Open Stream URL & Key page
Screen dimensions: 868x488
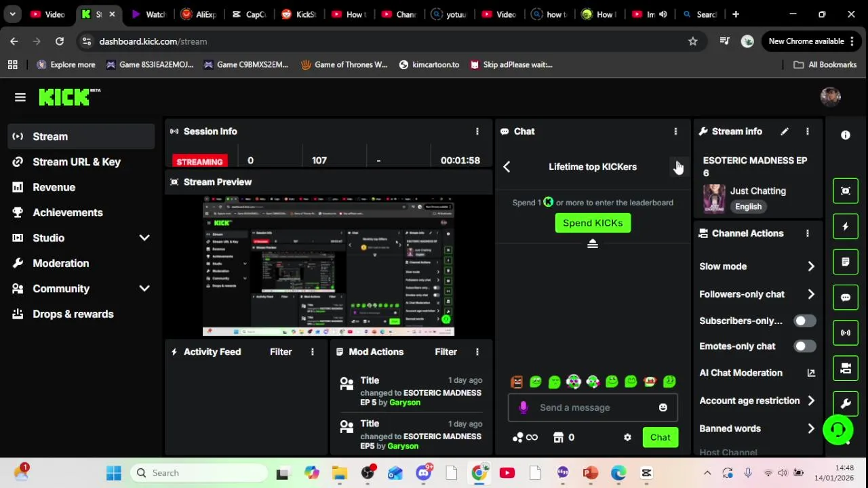click(x=81, y=162)
